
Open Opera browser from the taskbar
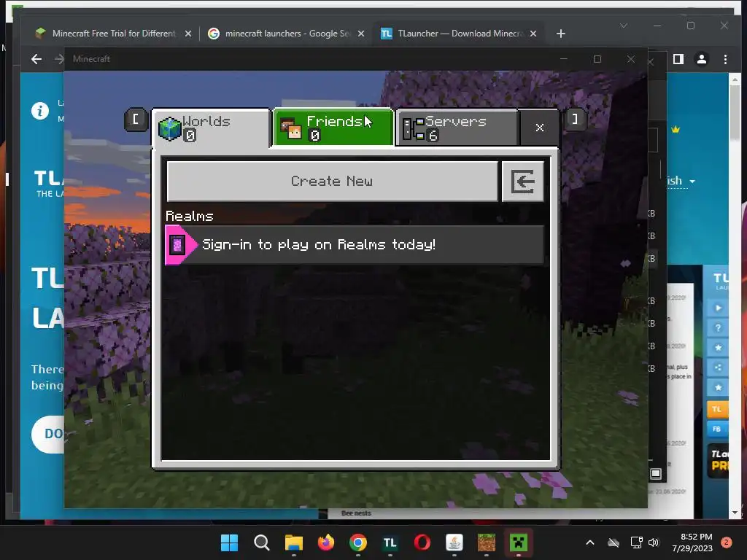pyautogui.click(x=422, y=542)
